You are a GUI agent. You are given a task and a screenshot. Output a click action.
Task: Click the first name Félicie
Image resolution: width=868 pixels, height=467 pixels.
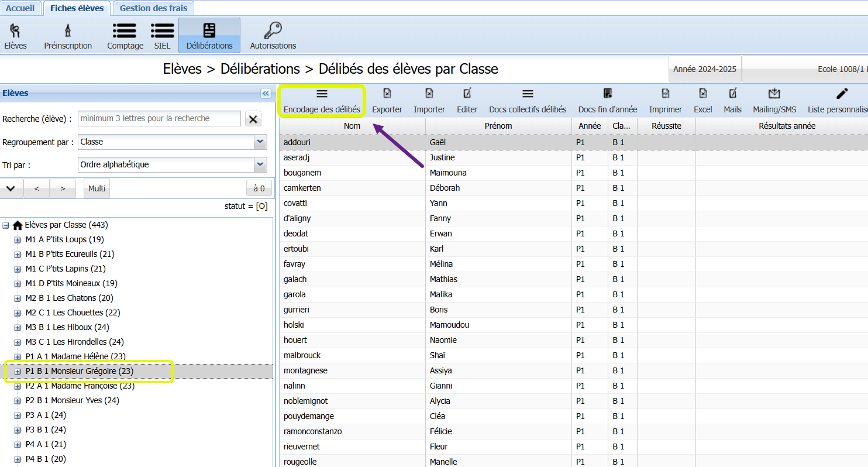coord(440,431)
